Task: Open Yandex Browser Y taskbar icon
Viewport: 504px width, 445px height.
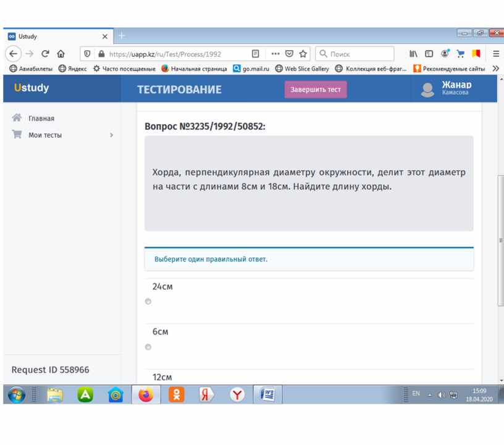Action: 237,394
